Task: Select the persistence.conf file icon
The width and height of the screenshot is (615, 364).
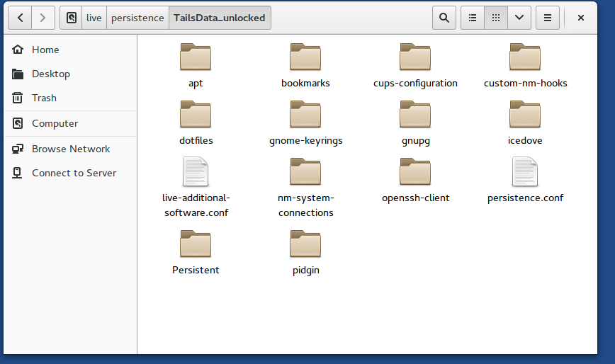Action: (525, 171)
